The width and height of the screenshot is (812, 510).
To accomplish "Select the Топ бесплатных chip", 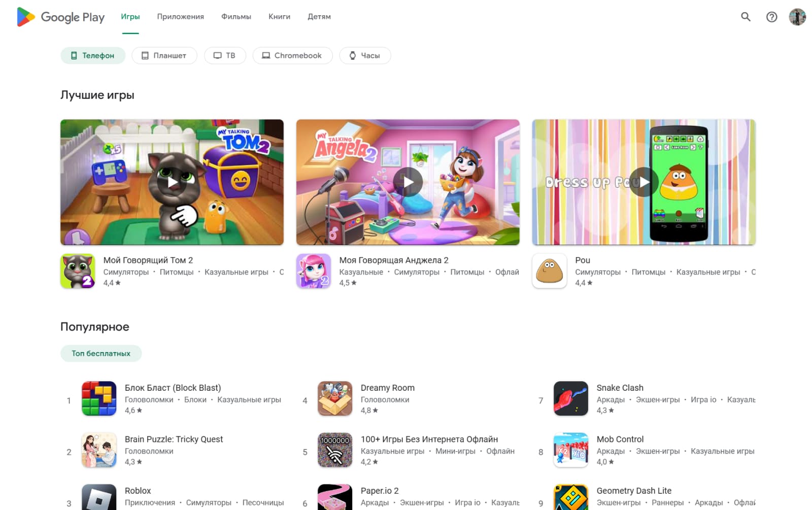I will coord(101,353).
